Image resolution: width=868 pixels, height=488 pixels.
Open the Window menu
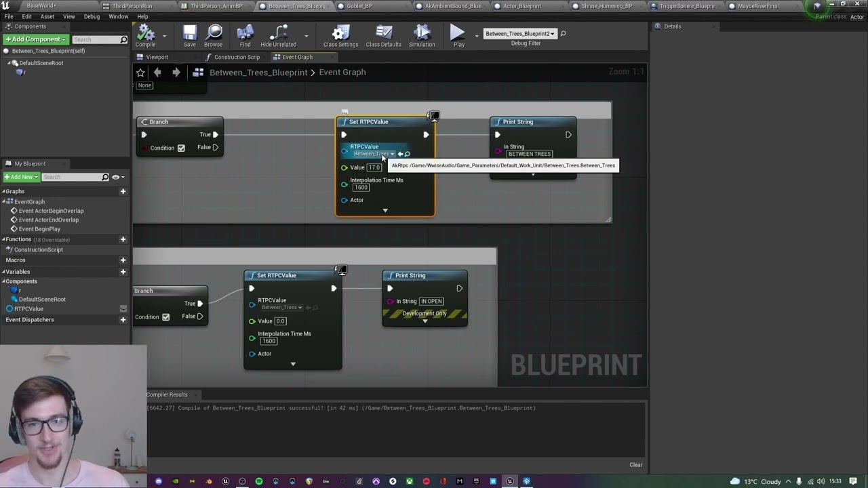(x=119, y=16)
